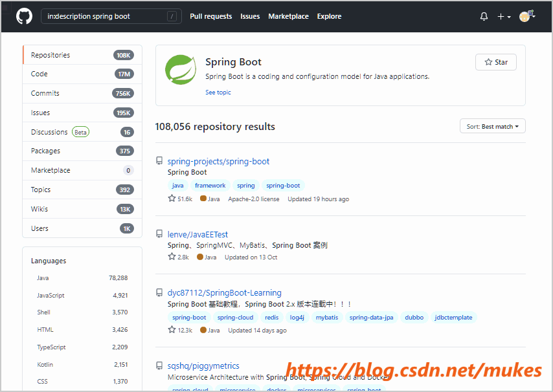
Task: Click the mybatis topic tag
Action: click(327, 318)
